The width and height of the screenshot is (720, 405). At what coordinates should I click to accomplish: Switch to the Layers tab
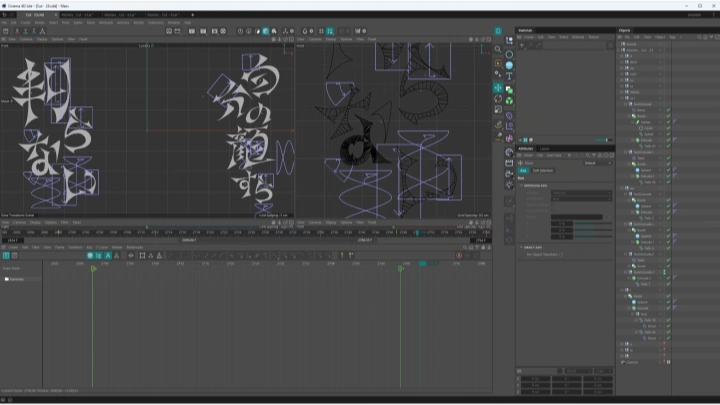(545, 149)
